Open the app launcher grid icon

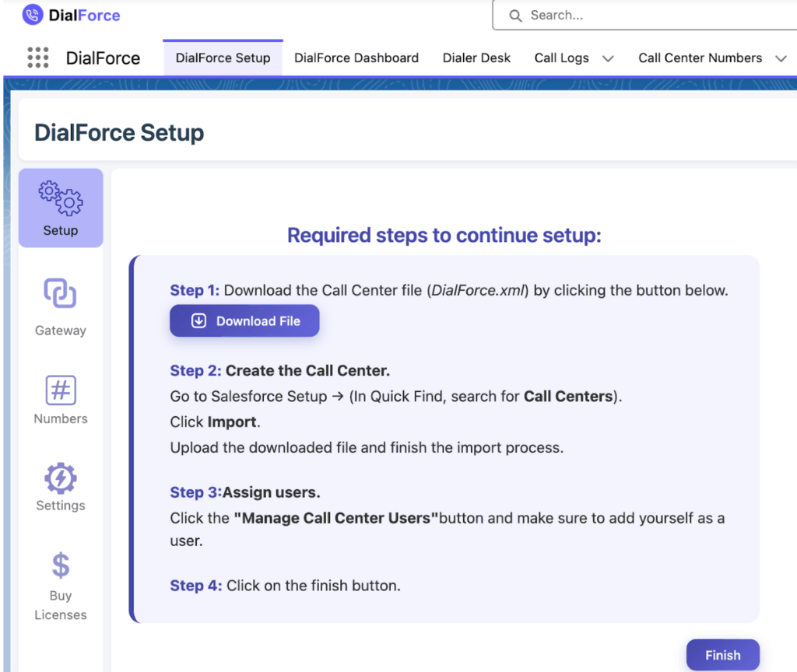click(x=37, y=58)
